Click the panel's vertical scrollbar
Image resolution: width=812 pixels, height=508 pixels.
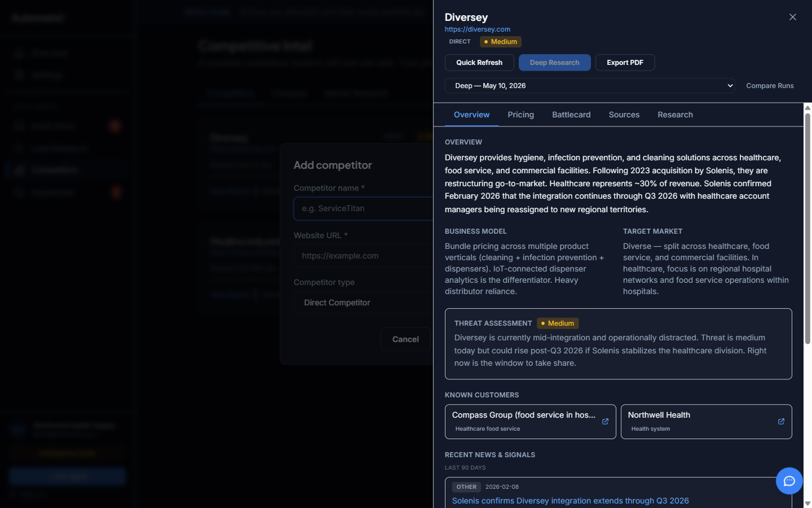click(x=807, y=228)
